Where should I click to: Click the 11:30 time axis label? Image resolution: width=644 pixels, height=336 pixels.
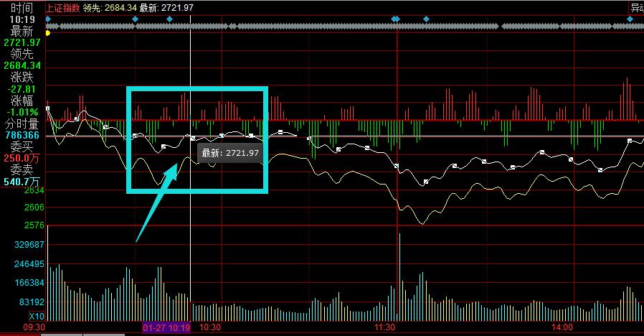[x=385, y=327]
